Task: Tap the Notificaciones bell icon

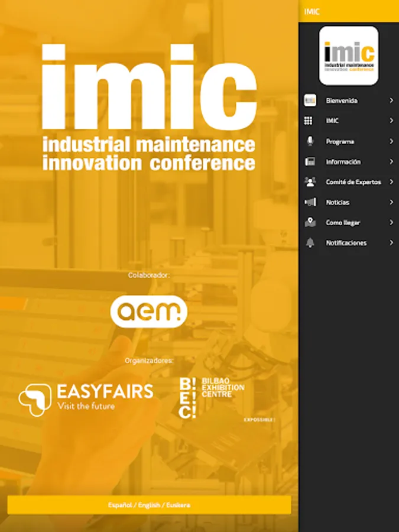Action: (310, 243)
